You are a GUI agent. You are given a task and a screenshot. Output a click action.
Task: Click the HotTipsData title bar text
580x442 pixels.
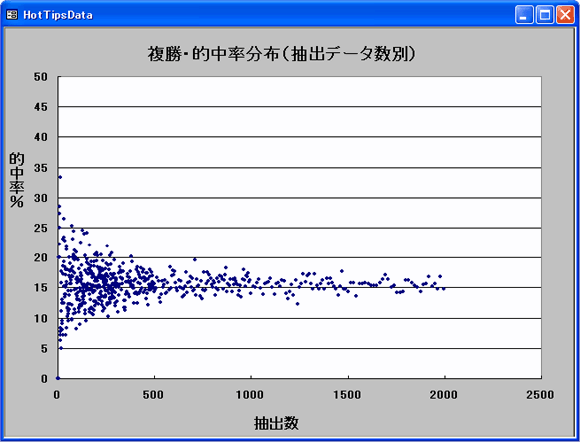click(58, 15)
